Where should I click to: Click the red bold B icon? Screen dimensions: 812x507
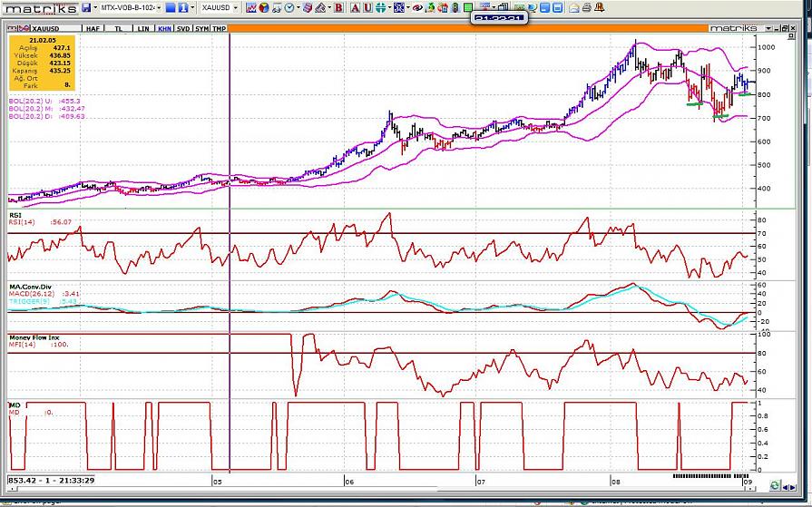[338, 7]
